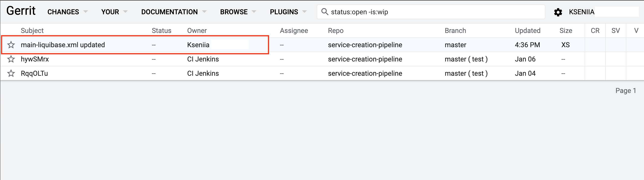Open the RqqOLTu change link

pyautogui.click(x=34, y=74)
